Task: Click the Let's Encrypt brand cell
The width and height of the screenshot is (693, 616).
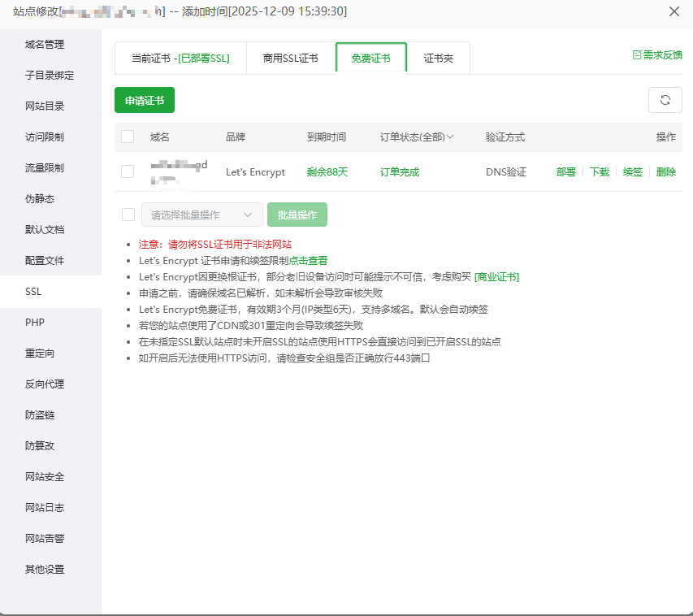Action: (255, 172)
